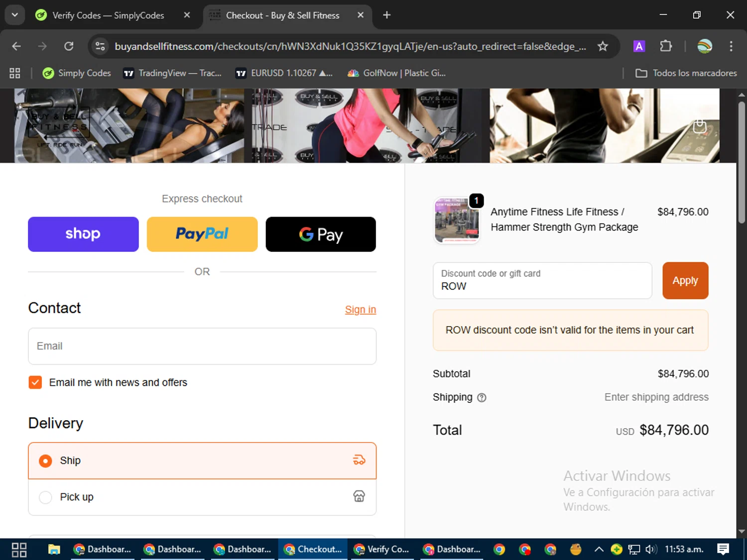This screenshot has width=747, height=560.
Task: Open Simply Codes bookmark
Action: pos(77,73)
